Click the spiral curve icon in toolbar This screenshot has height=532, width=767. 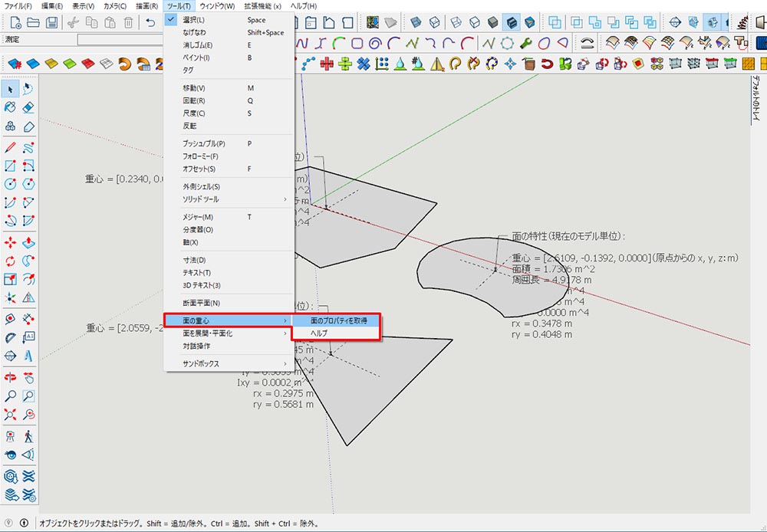click(x=375, y=44)
